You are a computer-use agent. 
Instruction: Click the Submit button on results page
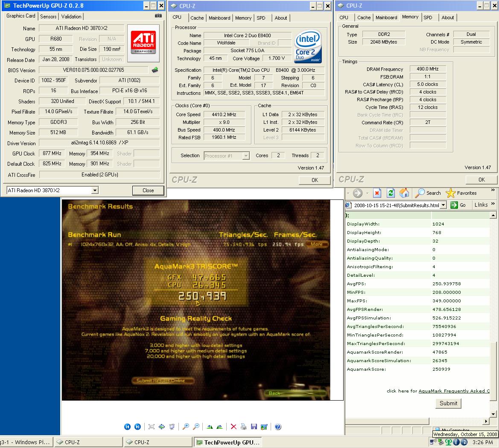tap(448, 403)
